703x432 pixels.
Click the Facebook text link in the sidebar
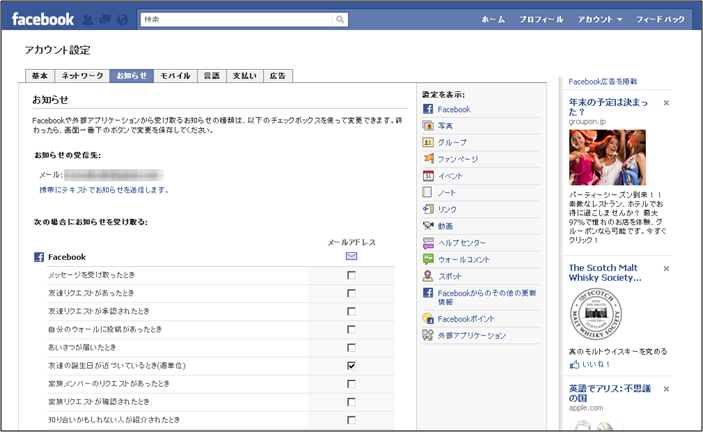point(454,109)
